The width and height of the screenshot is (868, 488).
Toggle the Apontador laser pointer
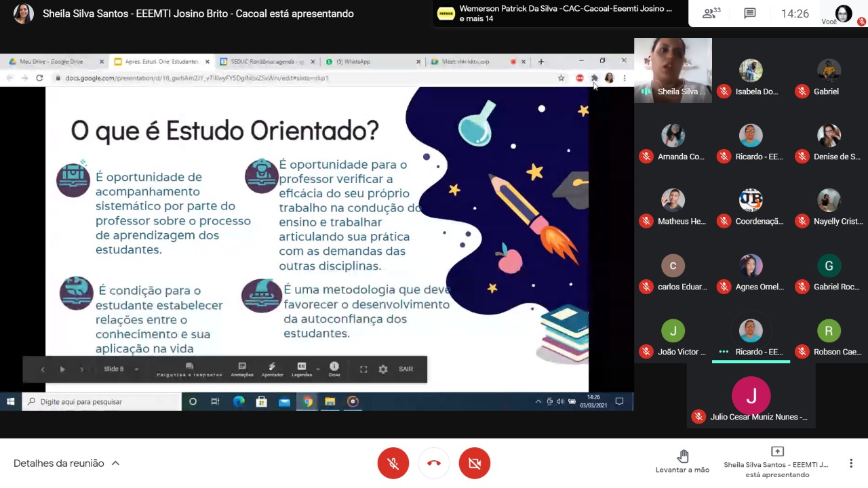[272, 369]
